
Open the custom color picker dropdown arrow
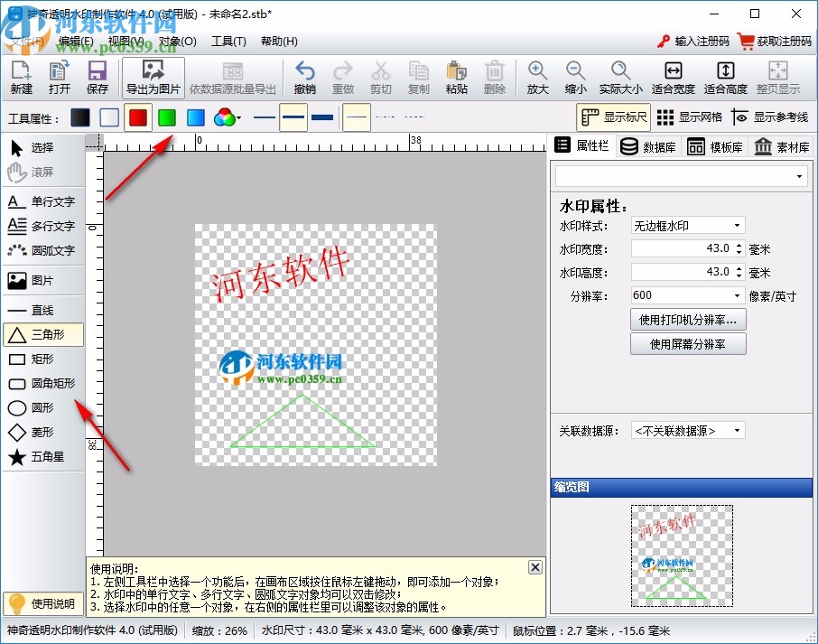[239, 118]
